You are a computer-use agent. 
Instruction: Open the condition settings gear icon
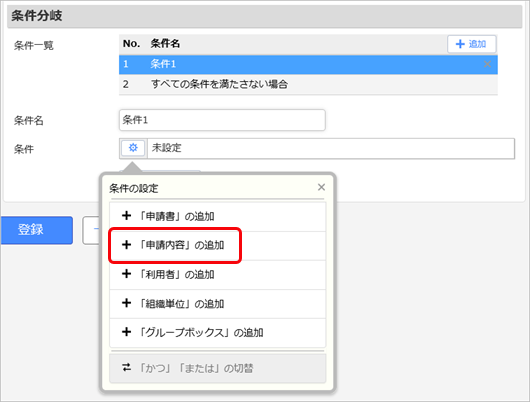tap(133, 148)
